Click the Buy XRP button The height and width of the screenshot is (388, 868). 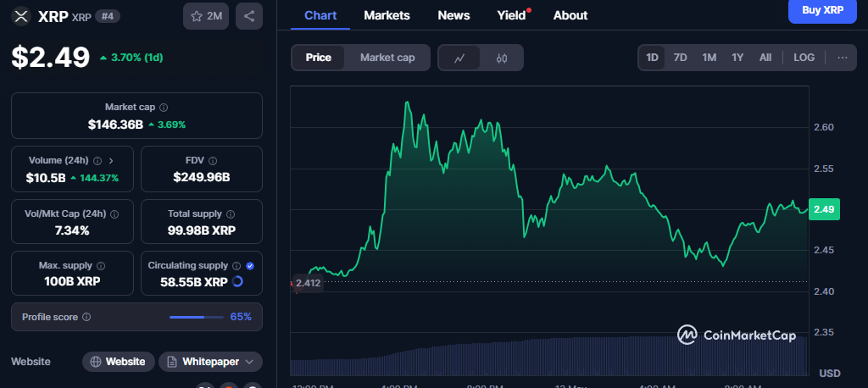(822, 10)
